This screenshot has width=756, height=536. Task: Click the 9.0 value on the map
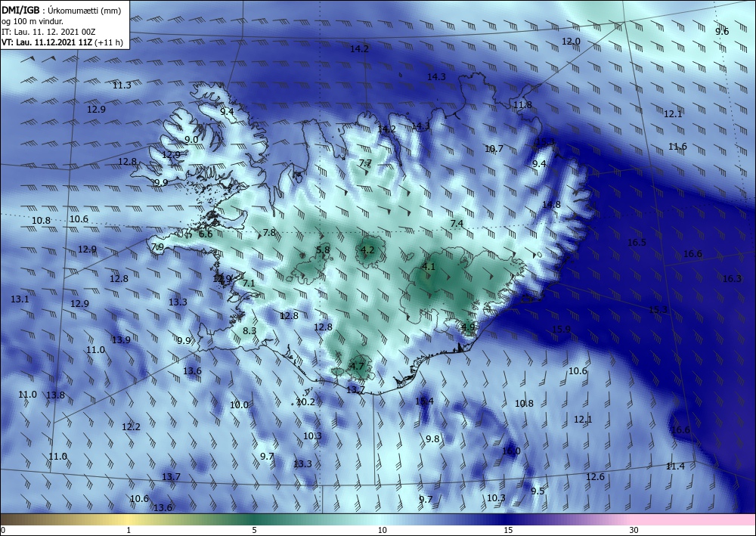[x=191, y=140]
